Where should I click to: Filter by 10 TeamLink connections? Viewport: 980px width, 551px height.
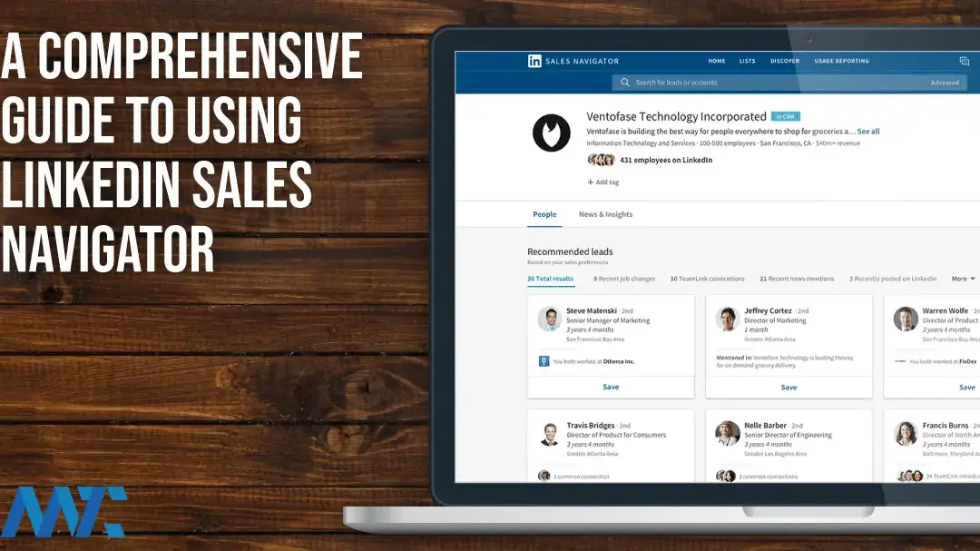(x=707, y=279)
